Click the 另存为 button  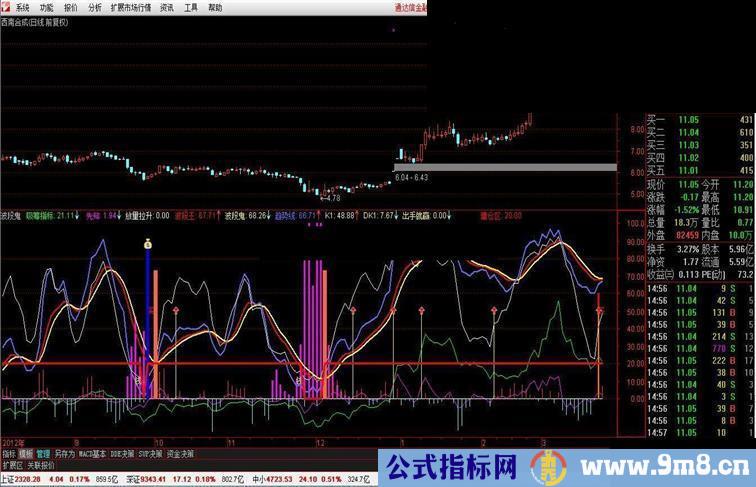(x=65, y=453)
